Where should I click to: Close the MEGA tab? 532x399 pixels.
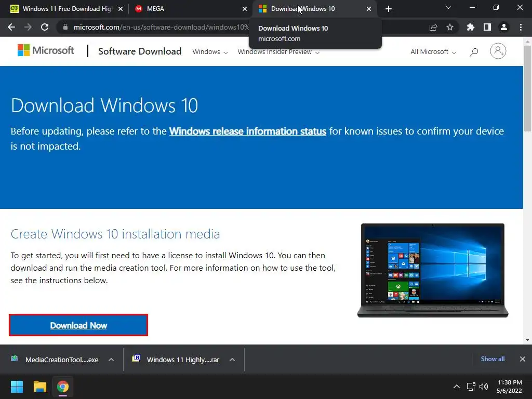point(245,9)
